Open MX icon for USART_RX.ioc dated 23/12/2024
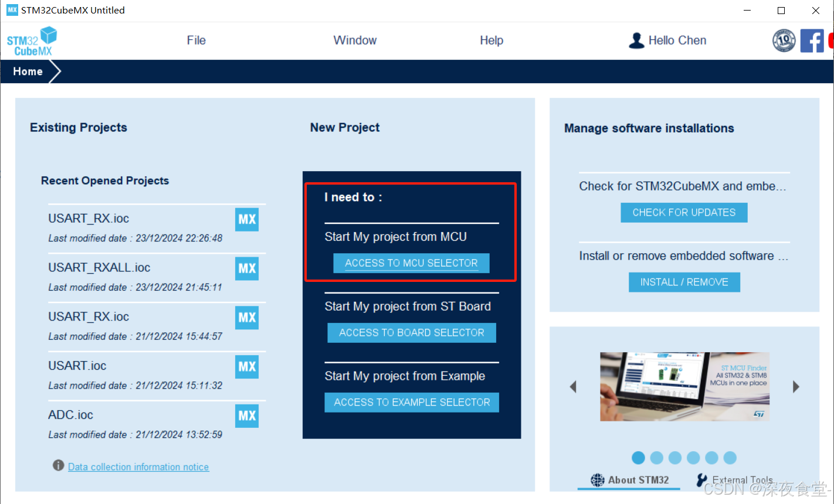 (247, 219)
